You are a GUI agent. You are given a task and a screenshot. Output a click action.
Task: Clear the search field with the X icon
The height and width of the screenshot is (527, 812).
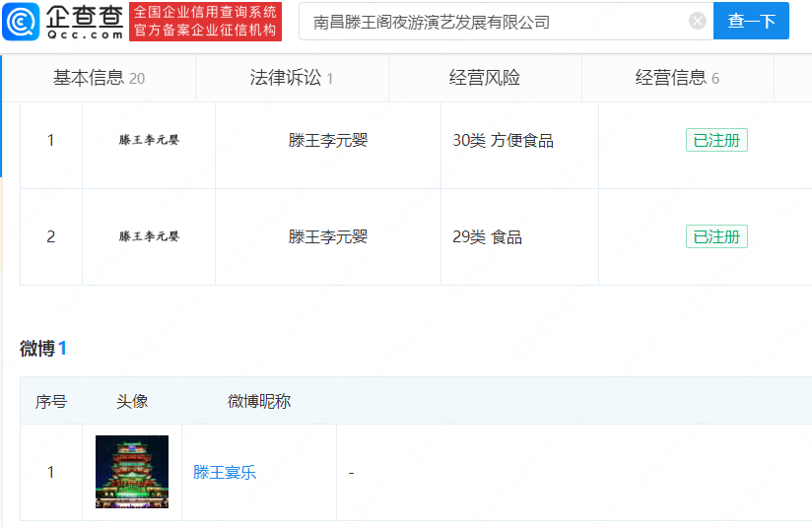(x=698, y=22)
